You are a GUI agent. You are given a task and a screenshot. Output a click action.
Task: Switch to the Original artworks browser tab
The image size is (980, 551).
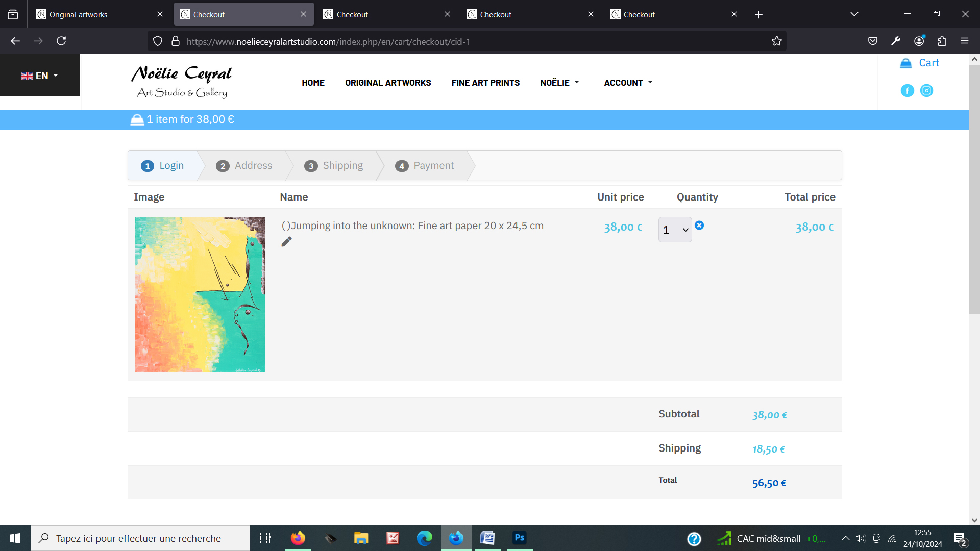(97, 14)
